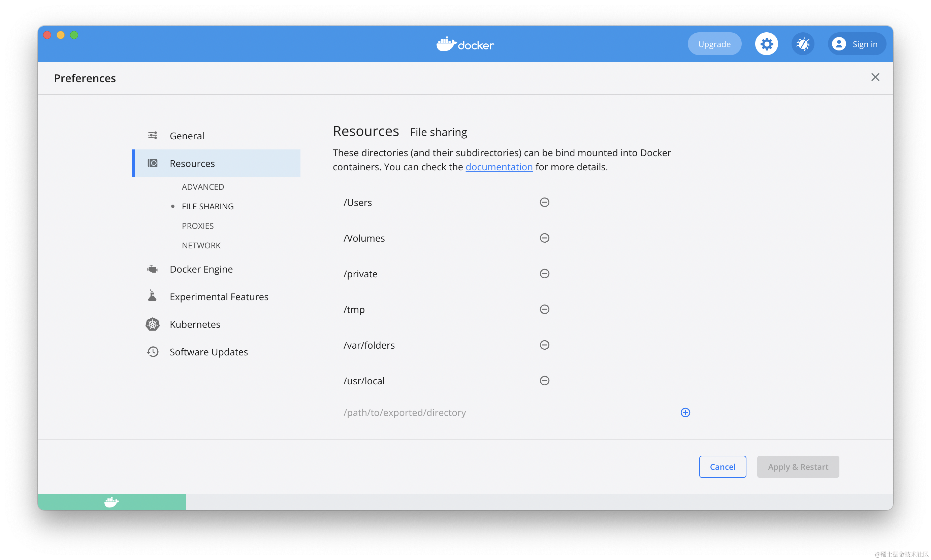The height and width of the screenshot is (560, 931).
Task: Click the documentation link
Action: [499, 167]
